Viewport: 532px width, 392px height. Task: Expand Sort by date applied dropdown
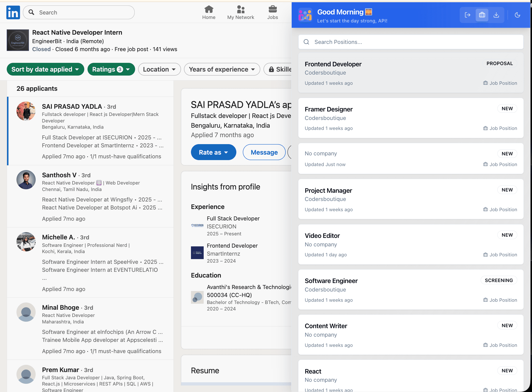click(x=45, y=69)
